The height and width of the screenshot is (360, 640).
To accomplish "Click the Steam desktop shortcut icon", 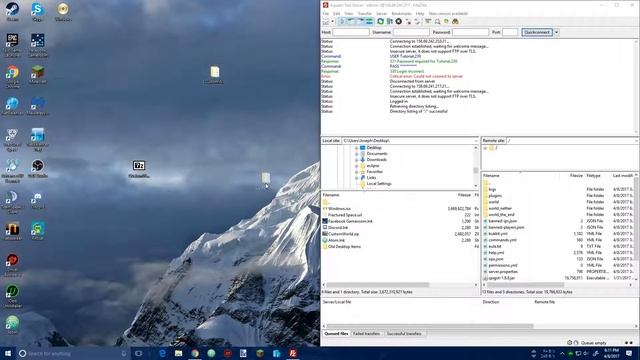I will [12, 11].
